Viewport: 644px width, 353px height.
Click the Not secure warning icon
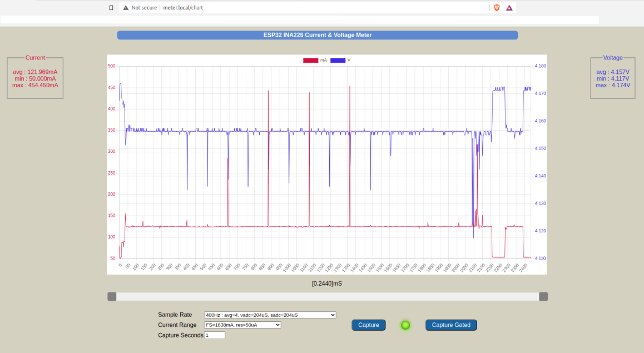[x=126, y=8]
